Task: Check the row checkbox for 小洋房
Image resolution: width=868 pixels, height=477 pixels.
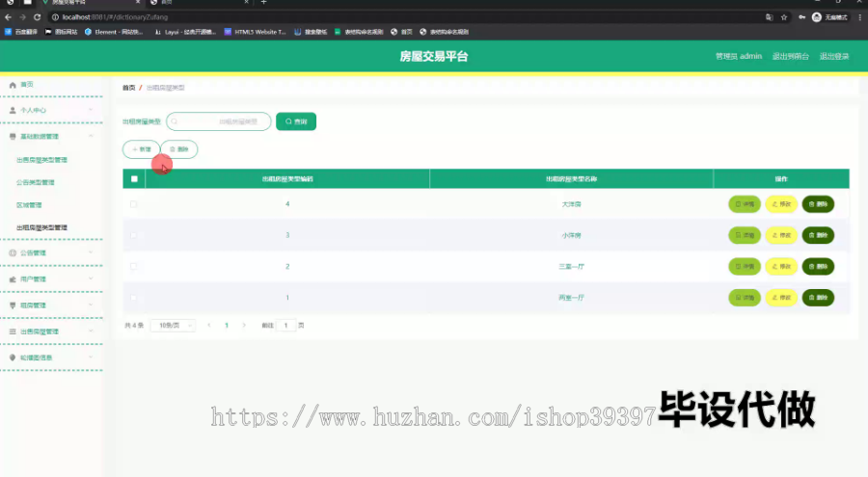Action: [133, 235]
